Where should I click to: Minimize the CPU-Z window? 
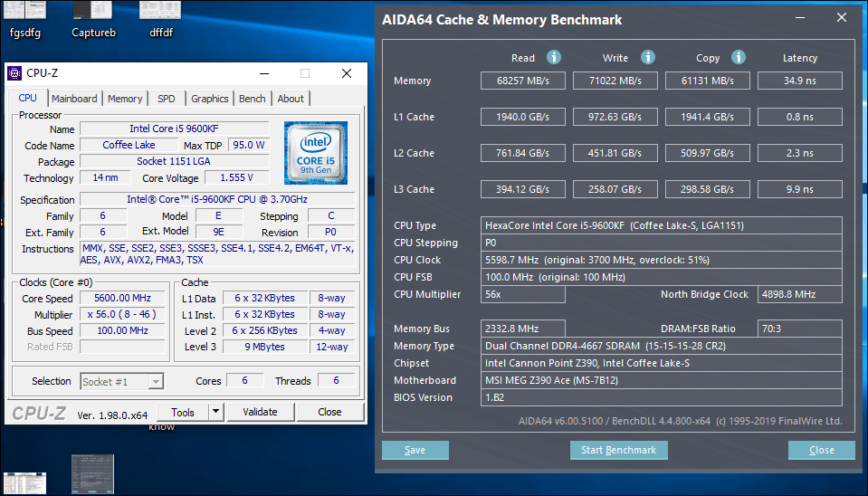264,73
